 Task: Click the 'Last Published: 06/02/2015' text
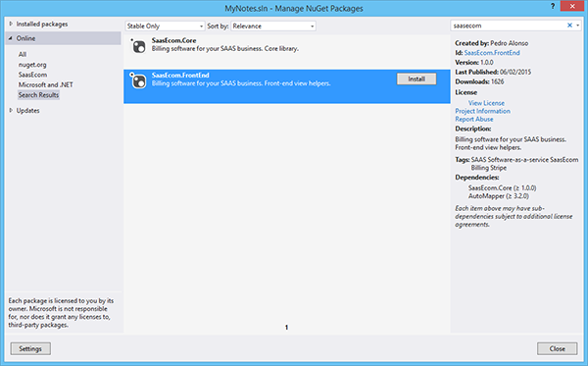(x=493, y=72)
